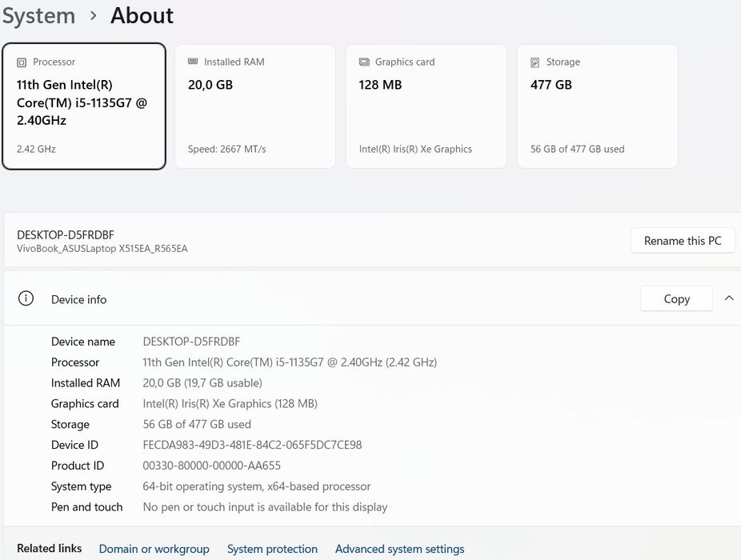Click the DESKTOP-D5FRDBF PC name heading

click(x=66, y=235)
